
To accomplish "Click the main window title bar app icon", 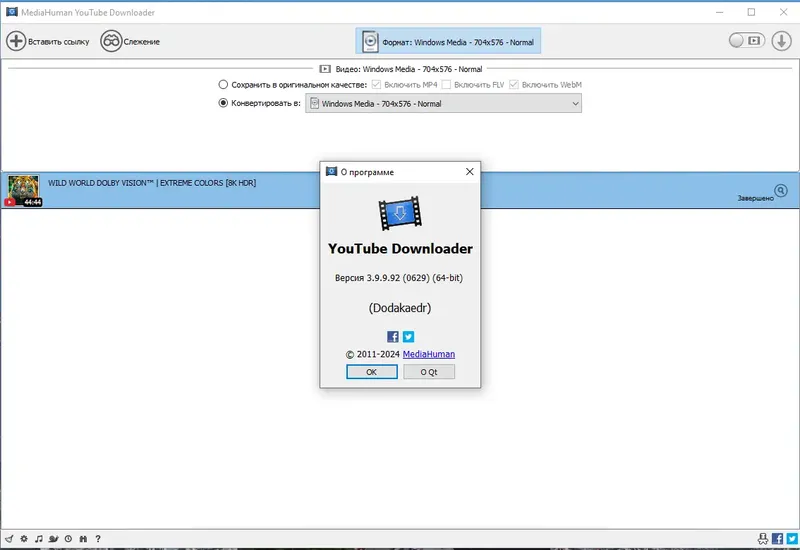I will (x=11, y=12).
